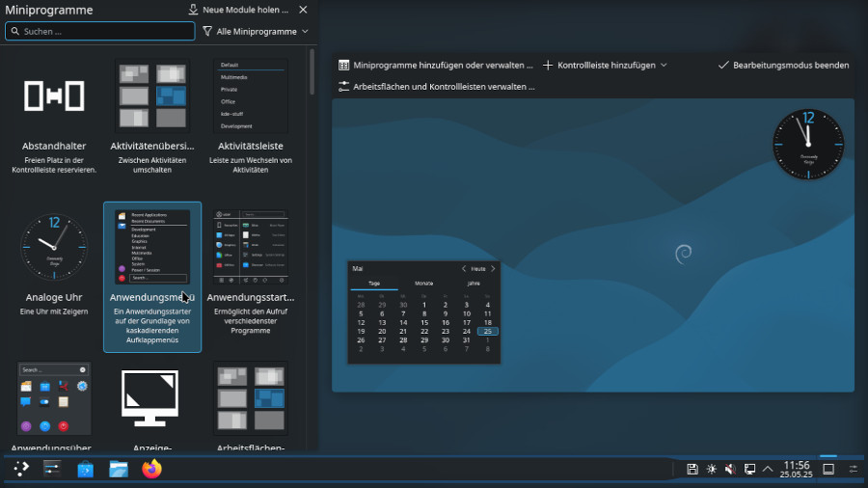Click the taskbar clock showing 11:56
868x488 pixels.
point(797,469)
